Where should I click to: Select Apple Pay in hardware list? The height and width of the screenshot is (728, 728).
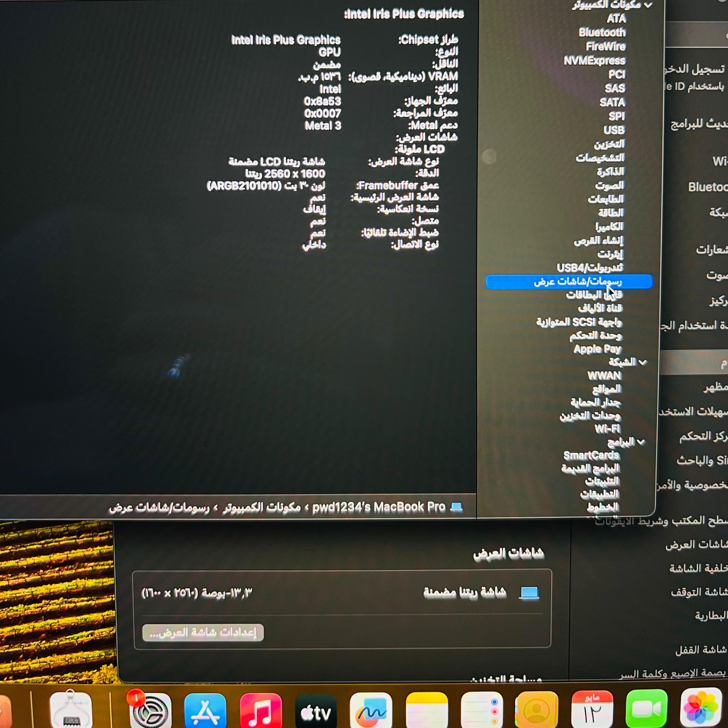(x=597, y=349)
